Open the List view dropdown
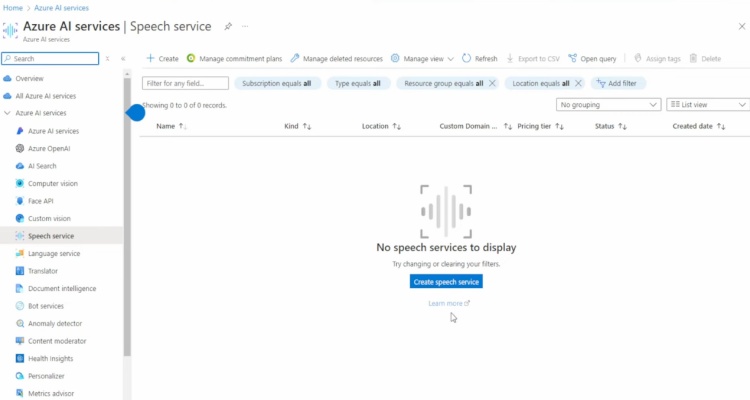The width and height of the screenshot is (750, 400). [708, 105]
